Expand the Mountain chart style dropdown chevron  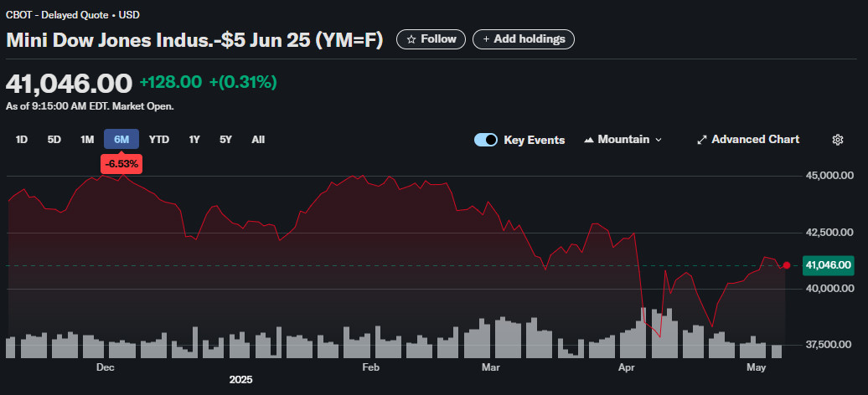pyautogui.click(x=659, y=140)
